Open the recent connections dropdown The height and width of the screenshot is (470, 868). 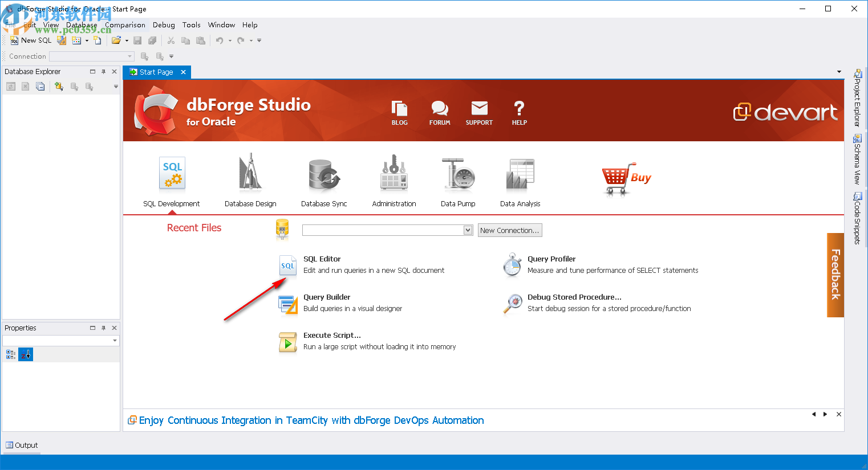468,230
